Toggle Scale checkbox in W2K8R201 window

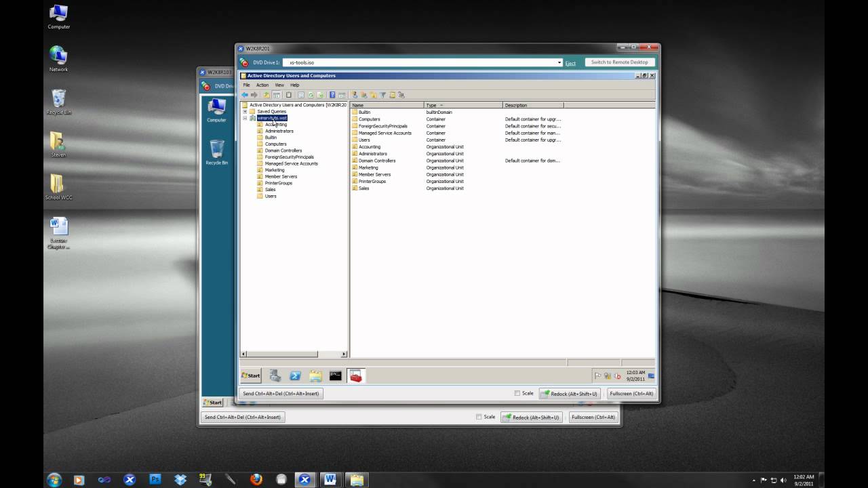[517, 393]
